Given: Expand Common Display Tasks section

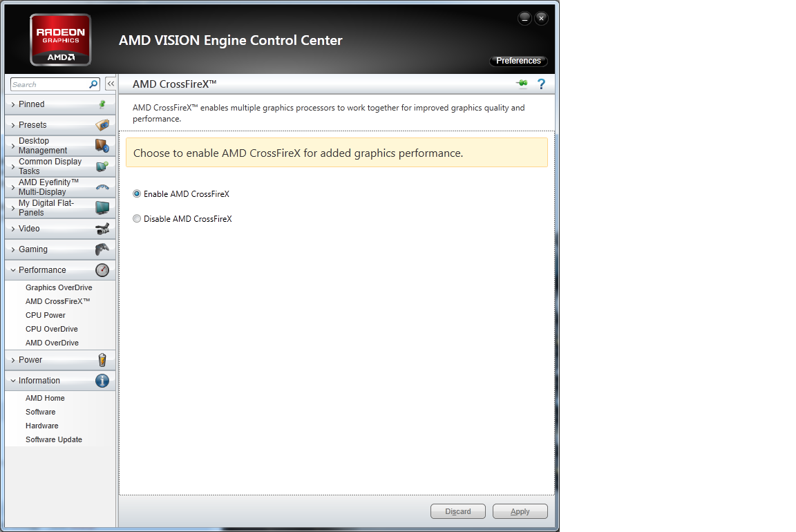Looking at the screenshot, I should pyautogui.click(x=60, y=167).
